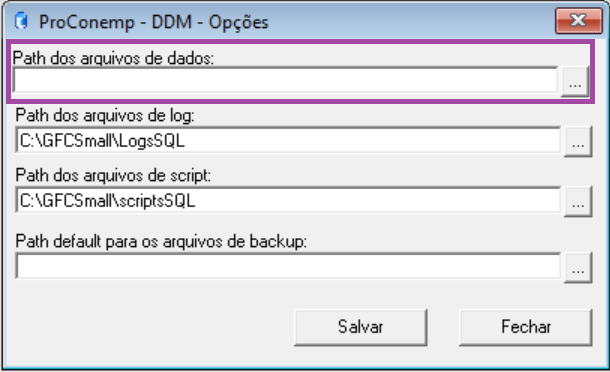Save the options with Salvar
610x372 pixels.
[361, 327]
